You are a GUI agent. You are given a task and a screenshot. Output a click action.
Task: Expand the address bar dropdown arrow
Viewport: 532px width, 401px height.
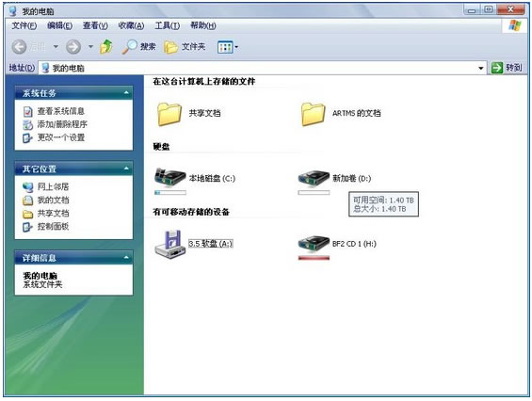[481, 68]
